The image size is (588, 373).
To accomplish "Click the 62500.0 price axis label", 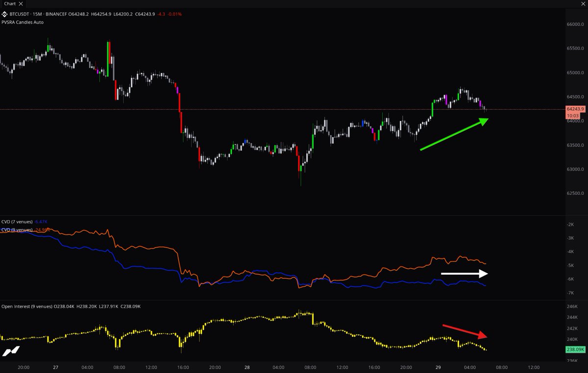I will (x=576, y=193).
